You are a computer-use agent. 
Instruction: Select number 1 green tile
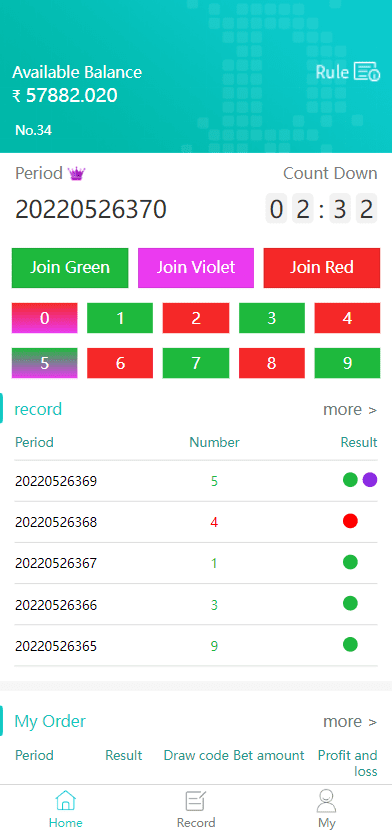click(120, 318)
